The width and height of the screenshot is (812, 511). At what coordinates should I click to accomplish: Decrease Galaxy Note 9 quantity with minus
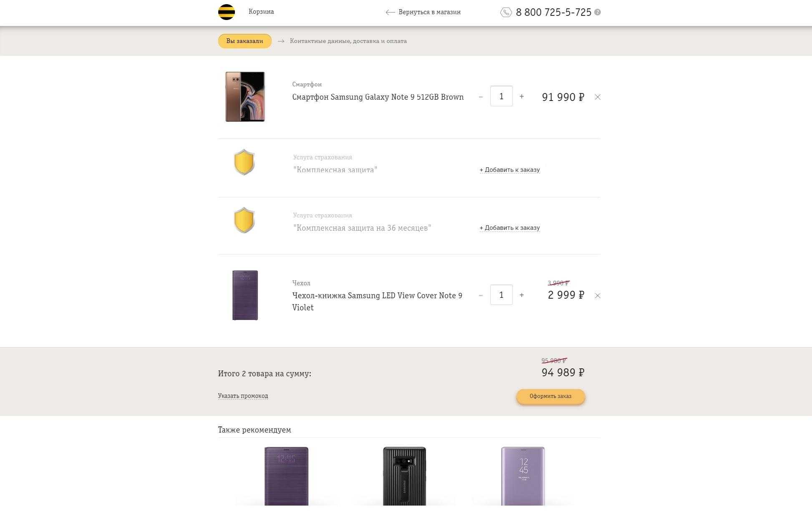[x=481, y=97]
